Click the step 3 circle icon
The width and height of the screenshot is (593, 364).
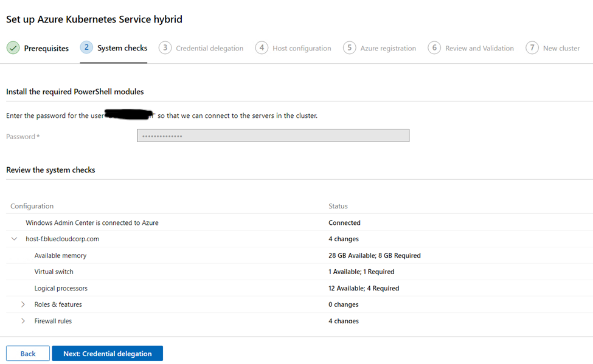tap(165, 47)
